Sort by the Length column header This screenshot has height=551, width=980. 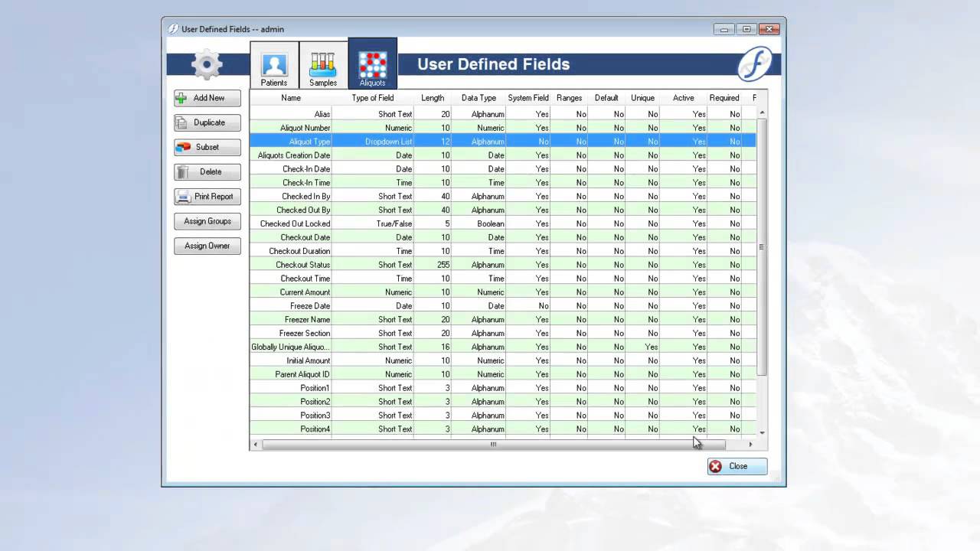point(433,98)
